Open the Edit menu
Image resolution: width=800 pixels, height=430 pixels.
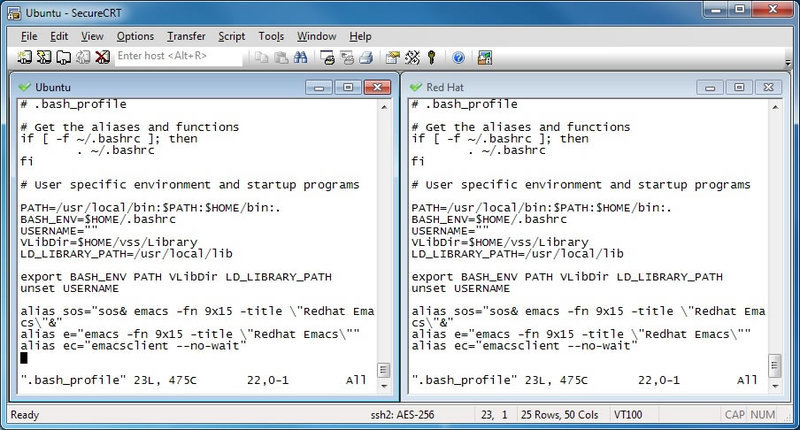click(59, 36)
